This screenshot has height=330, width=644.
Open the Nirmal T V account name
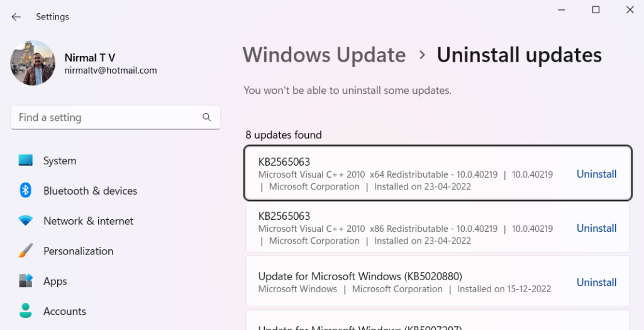pyautogui.click(x=89, y=57)
